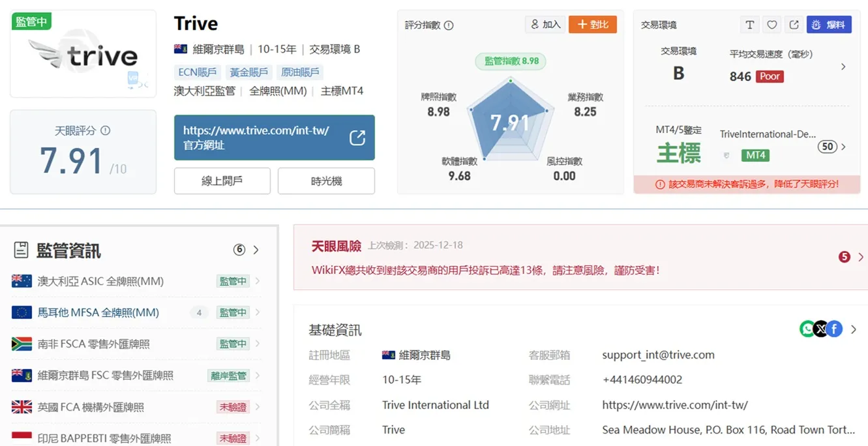This screenshot has width=868, height=446.
Task: Expand the FCA 未驗證 row chevron
Action: point(258,407)
